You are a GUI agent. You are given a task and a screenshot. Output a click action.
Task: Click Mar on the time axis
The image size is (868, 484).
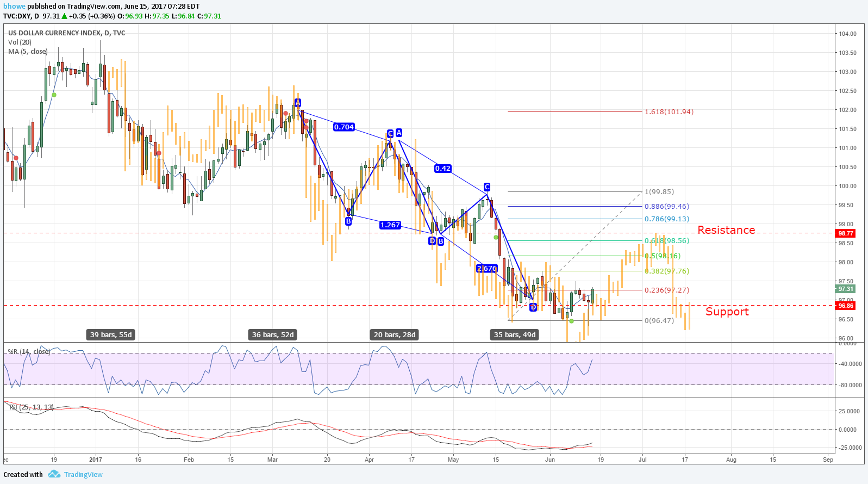(272, 460)
